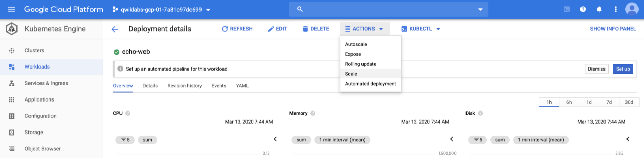Click the CPU filter chip showing 5
Image resolution: width=644 pixels, height=158 pixels.
point(125,140)
